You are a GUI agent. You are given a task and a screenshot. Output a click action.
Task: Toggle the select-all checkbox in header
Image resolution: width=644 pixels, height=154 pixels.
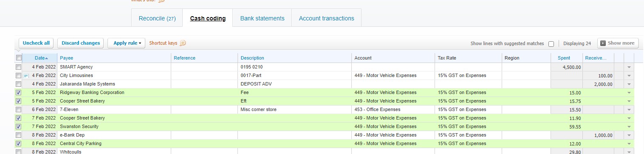coord(19,58)
